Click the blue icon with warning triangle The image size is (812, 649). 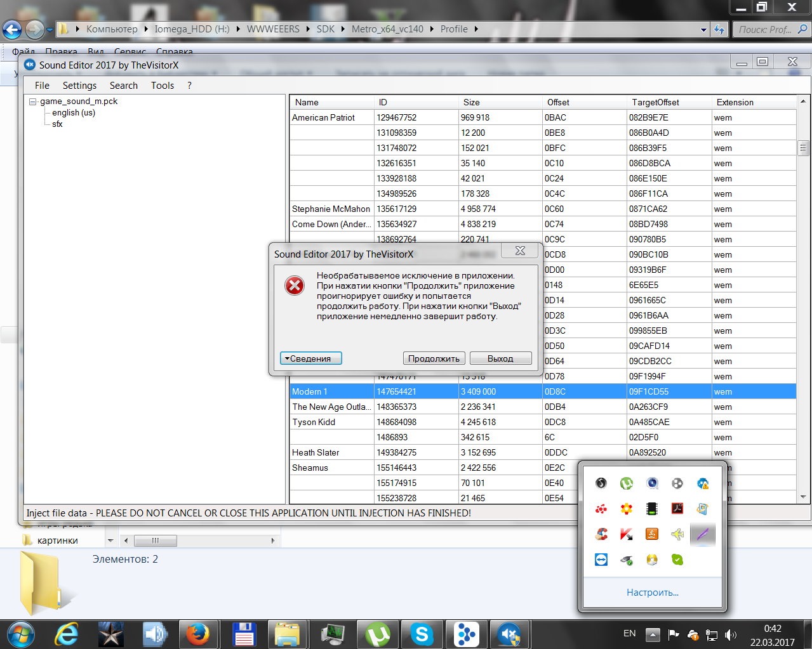(703, 483)
